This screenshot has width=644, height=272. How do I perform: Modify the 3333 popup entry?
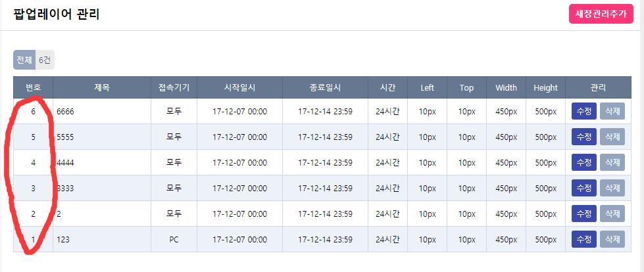(x=583, y=188)
